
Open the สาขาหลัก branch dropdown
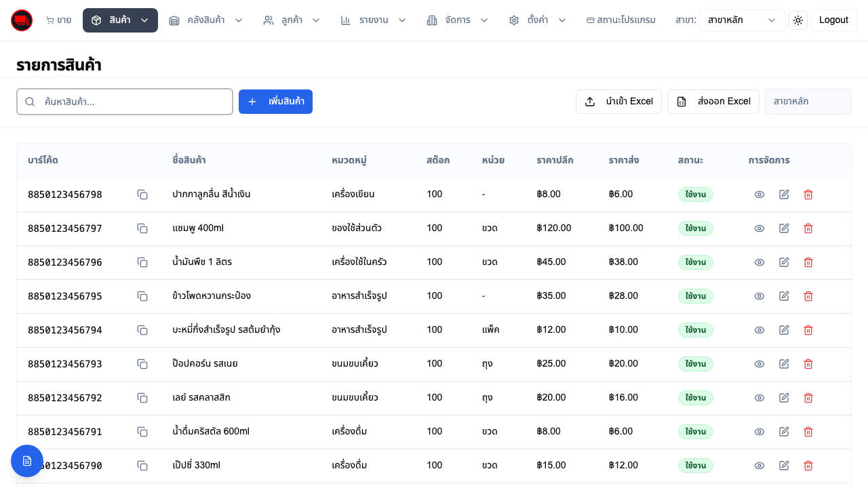(742, 20)
